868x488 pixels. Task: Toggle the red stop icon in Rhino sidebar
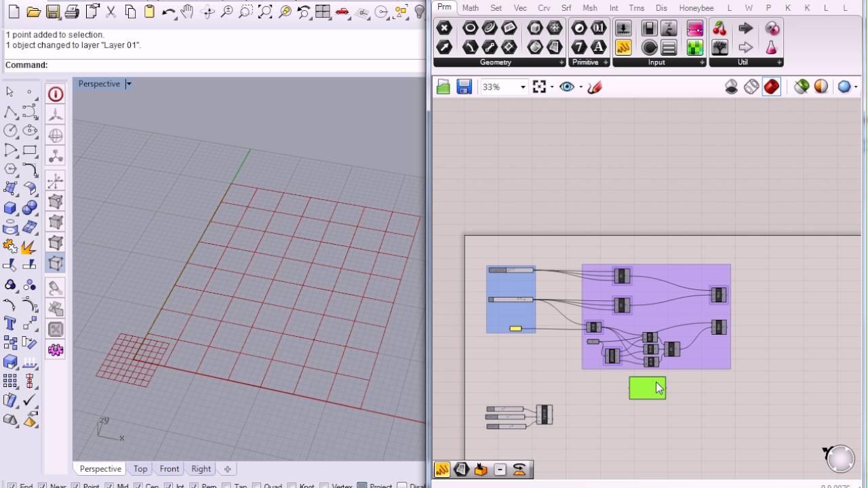pyautogui.click(x=56, y=94)
